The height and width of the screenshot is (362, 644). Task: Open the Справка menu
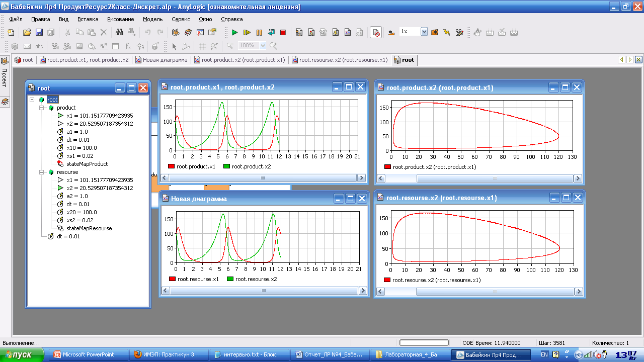click(232, 19)
